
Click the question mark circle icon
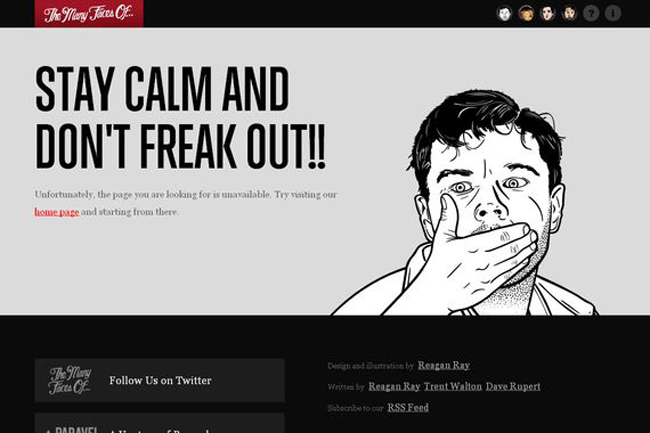(x=591, y=13)
